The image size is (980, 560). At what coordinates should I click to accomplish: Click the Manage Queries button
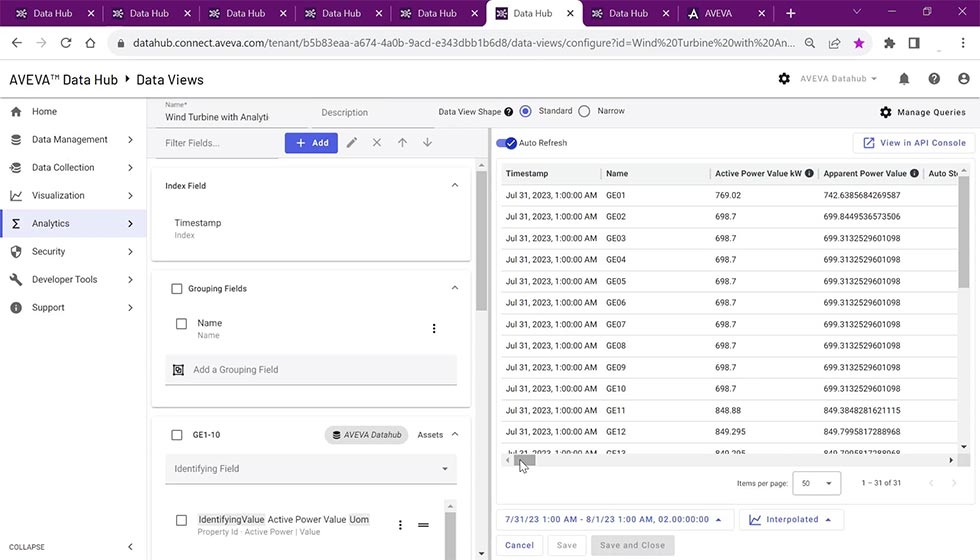tap(922, 112)
